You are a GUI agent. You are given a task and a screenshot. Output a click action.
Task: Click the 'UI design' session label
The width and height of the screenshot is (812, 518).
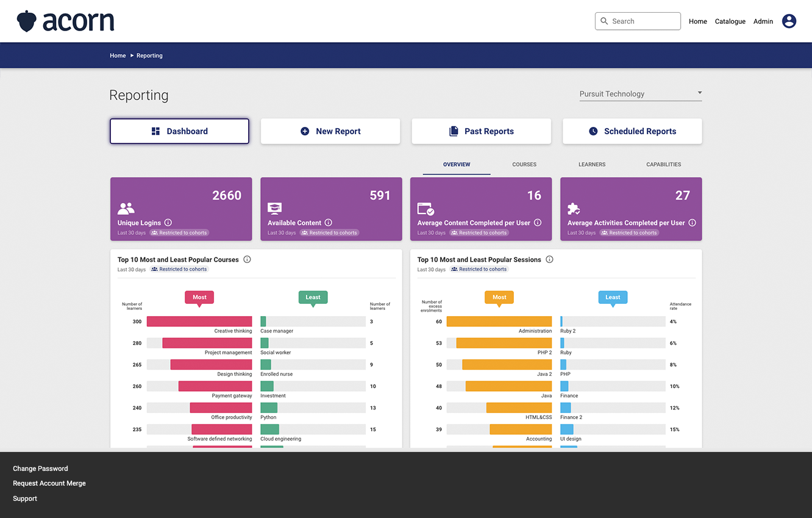pyautogui.click(x=571, y=439)
